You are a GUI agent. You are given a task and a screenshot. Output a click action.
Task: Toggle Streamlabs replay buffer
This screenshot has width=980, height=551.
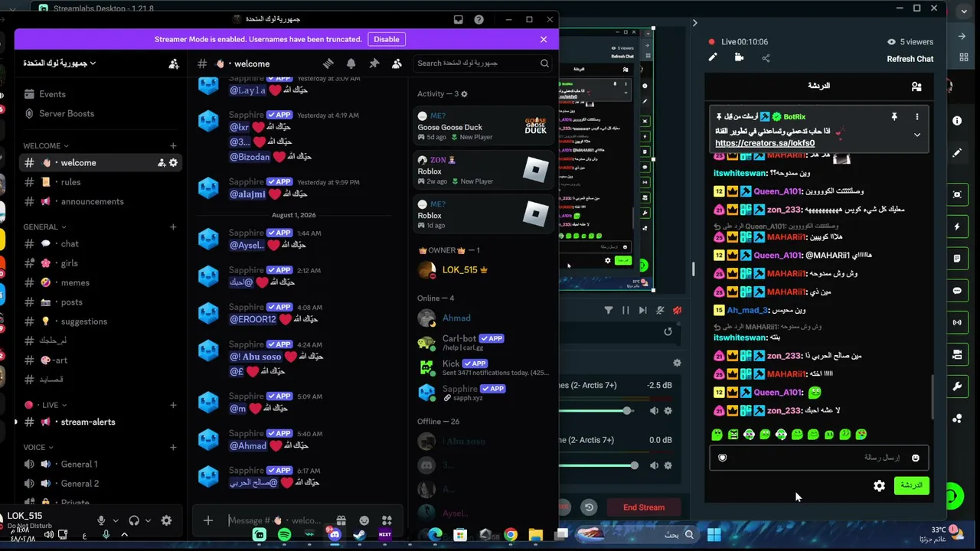[589, 507]
